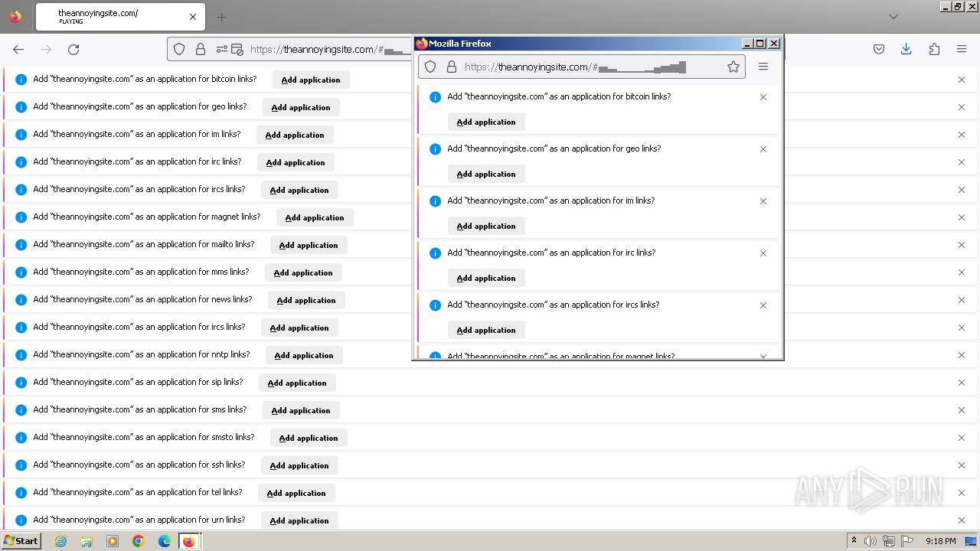The height and width of the screenshot is (551, 980).
Task: Open Pocket save icon in main toolbar
Action: coord(879,49)
